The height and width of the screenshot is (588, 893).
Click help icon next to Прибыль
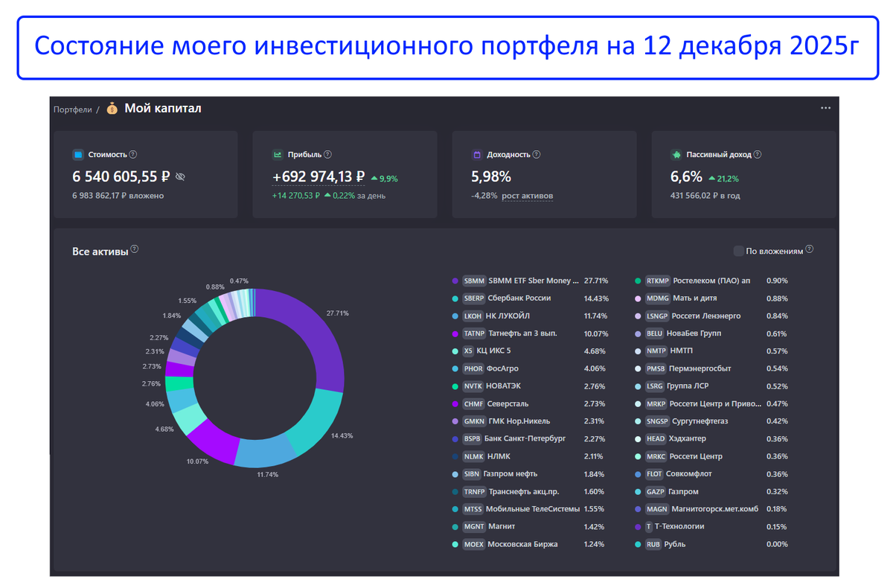pos(328,155)
